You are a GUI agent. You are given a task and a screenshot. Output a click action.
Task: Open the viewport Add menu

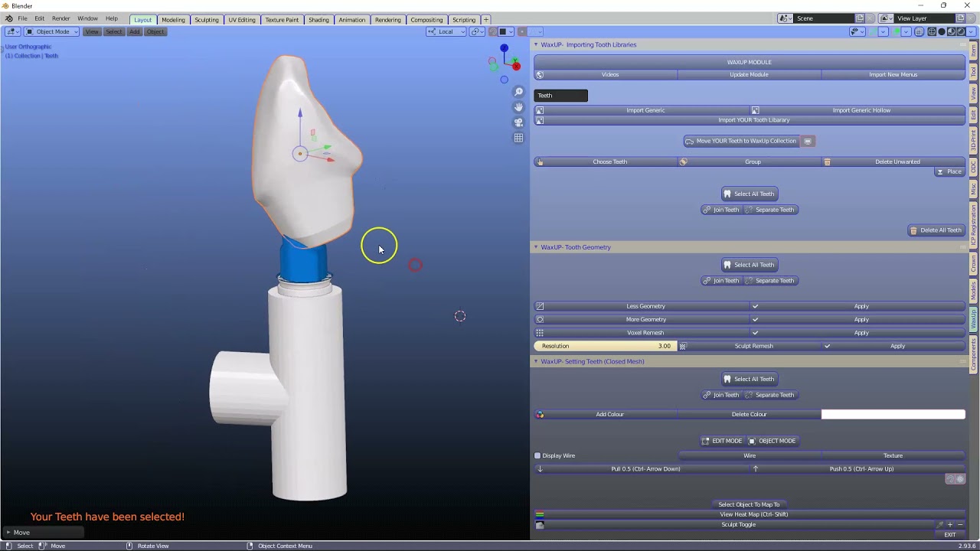point(135,31)
